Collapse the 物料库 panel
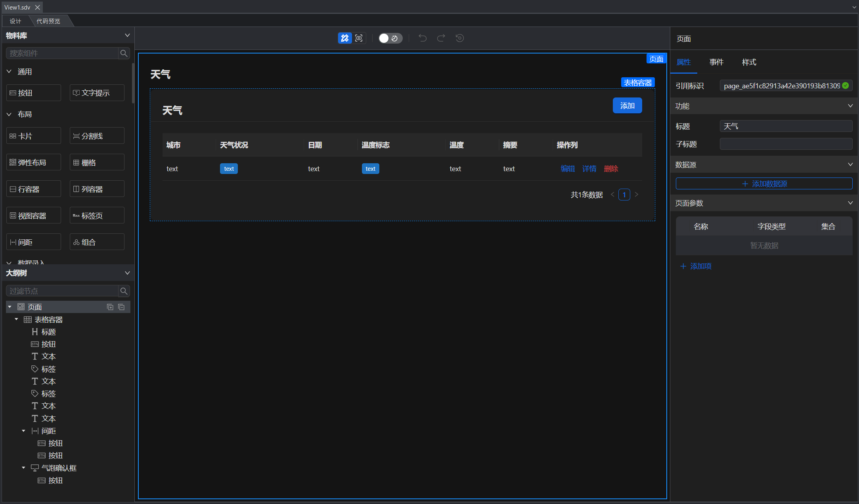 pyautogui.click(x=127, y=35)
